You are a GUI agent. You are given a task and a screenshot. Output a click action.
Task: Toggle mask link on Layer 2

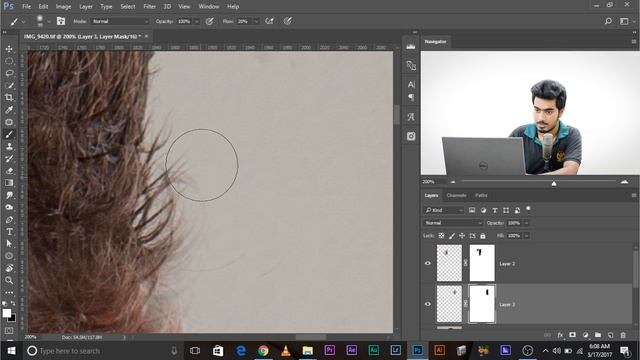(466, 263)
